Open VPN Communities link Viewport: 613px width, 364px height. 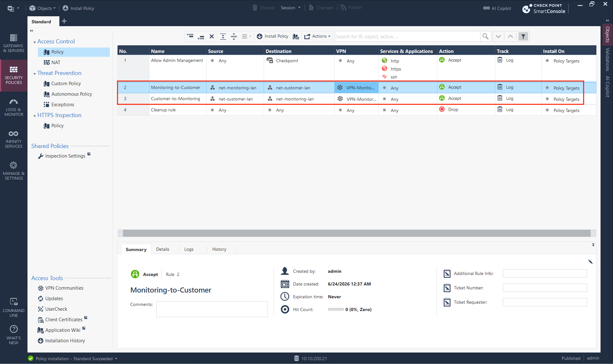[x=64, y=288]
